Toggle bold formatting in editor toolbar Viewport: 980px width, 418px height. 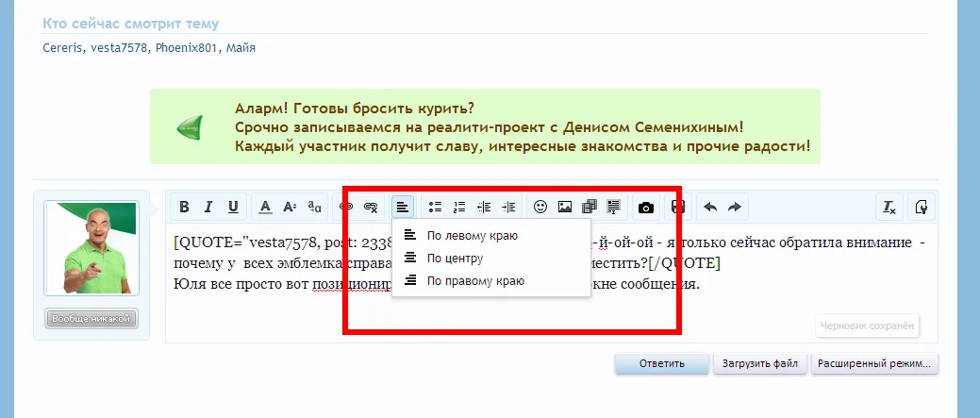[x=185, y=208]
